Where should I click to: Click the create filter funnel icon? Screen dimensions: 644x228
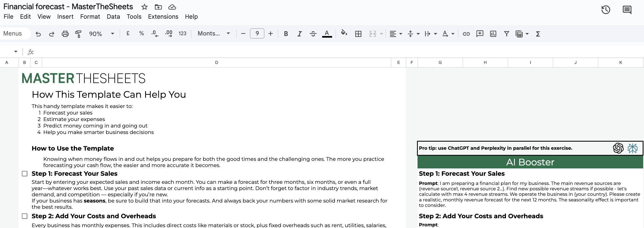coord(506,34)
